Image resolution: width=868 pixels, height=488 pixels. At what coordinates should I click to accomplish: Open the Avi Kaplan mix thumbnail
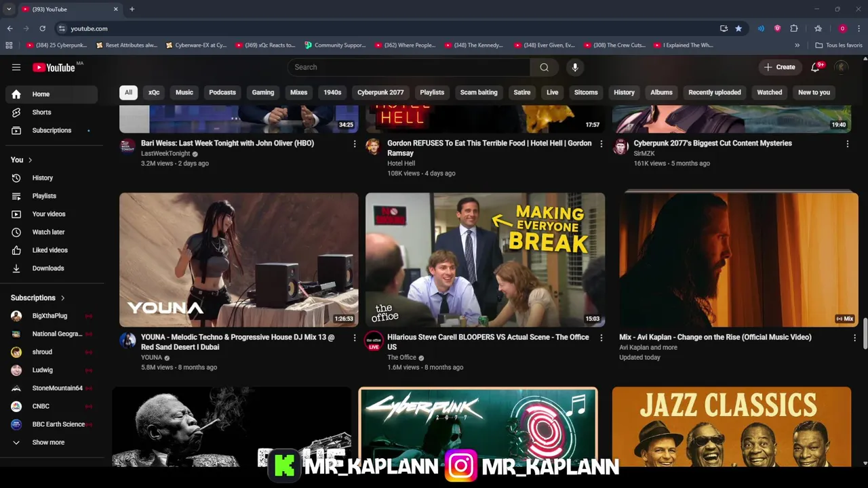click(x=737, y=260)
